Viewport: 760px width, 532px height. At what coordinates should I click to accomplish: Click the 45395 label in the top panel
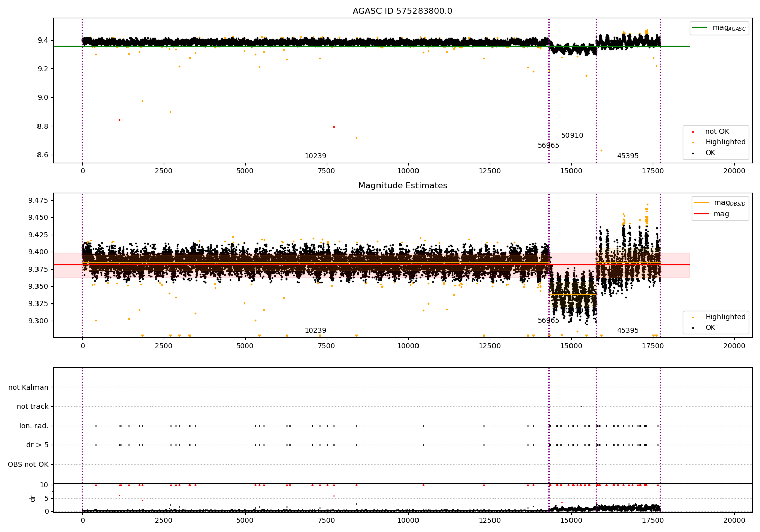pos(628,156)
